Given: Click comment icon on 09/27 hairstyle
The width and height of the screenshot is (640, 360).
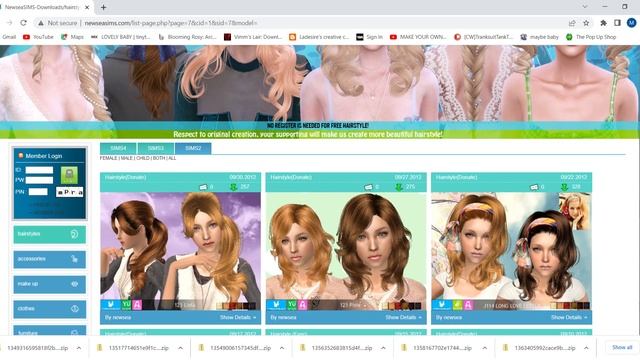Looking at the screenshot, I should point(368,187).
